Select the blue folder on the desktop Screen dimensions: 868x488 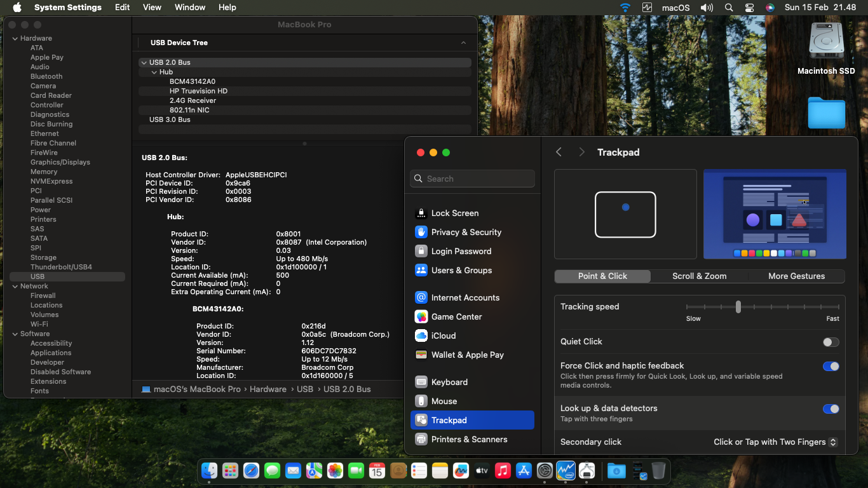(826, 113)
